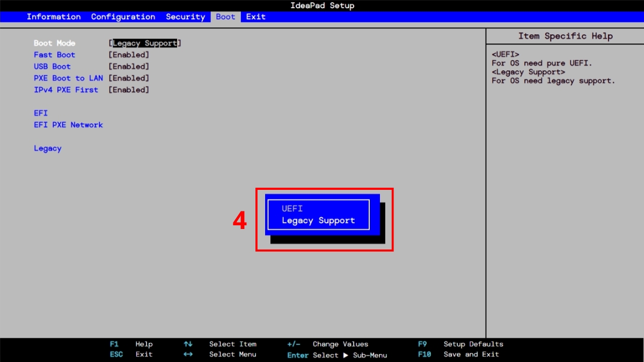Open the Information tab
The width and height of the screenshot is (644, 362).
click(x=54, y=17)
